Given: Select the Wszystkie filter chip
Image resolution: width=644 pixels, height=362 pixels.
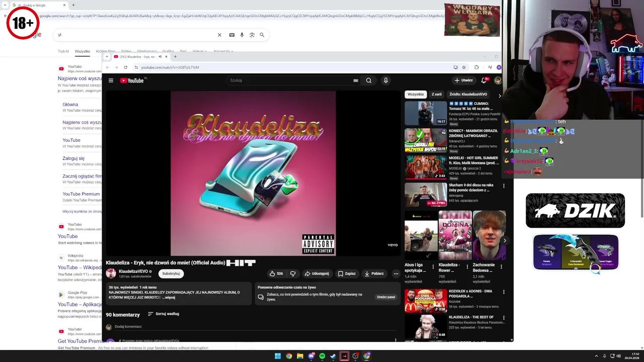Looking at the screenshot, I should 416,95.
